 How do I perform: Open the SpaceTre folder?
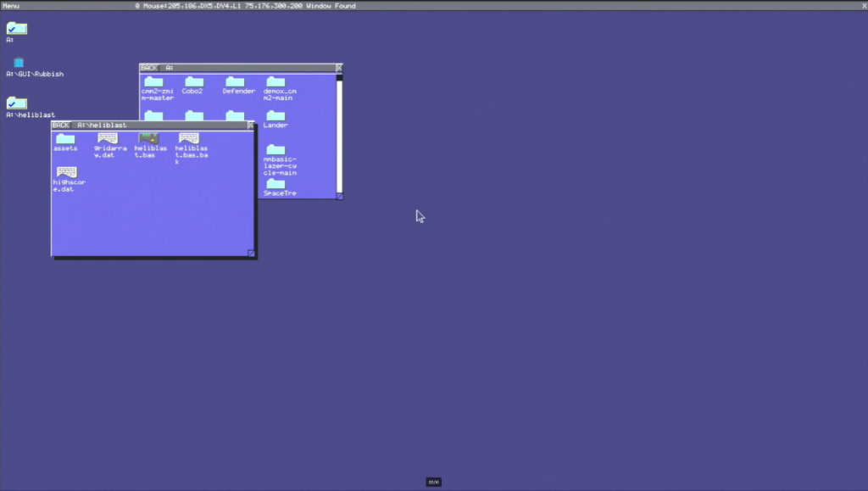coord(275,184)
